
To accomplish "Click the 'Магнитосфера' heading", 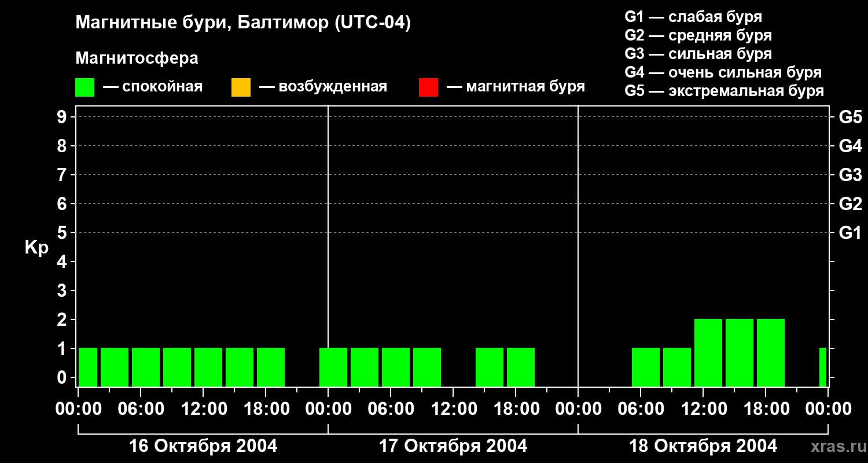I will point(137,58).
